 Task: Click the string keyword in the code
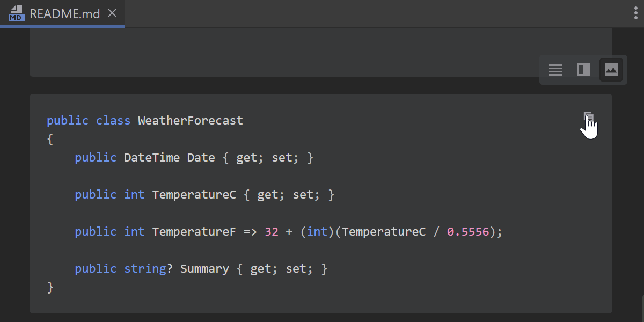click(x=145, y=269)
